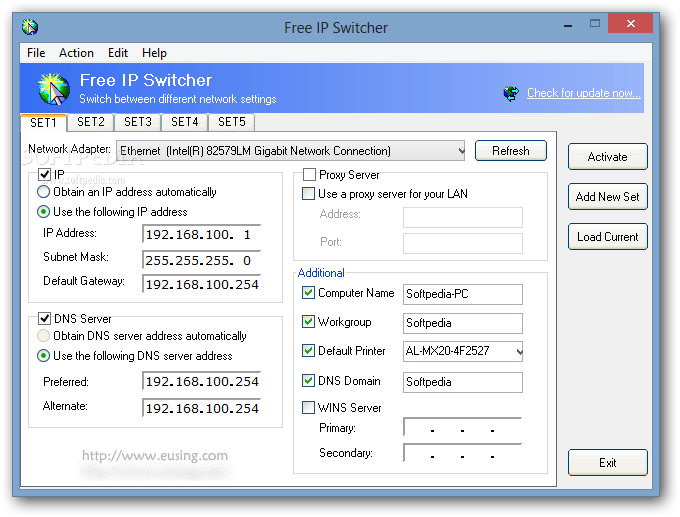The height and width of the screenshot is (517, 680).
Task: Toggle the DNS Domain checkbox
Action: [x=308, y=380]
